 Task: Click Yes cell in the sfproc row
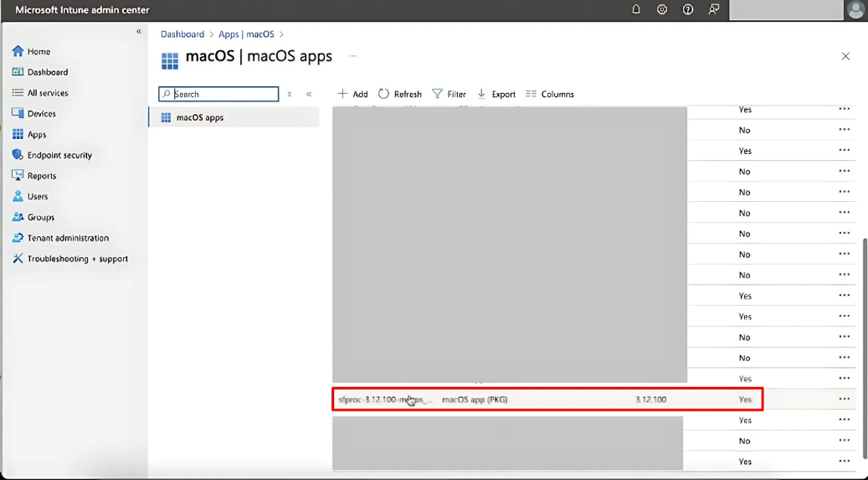(745, 400)
